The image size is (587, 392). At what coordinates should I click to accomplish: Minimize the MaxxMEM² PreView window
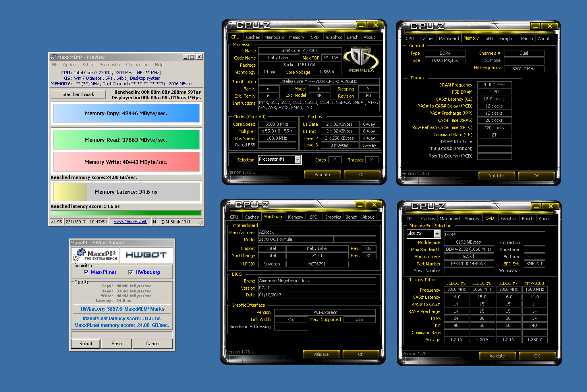(x=185, y=57)
